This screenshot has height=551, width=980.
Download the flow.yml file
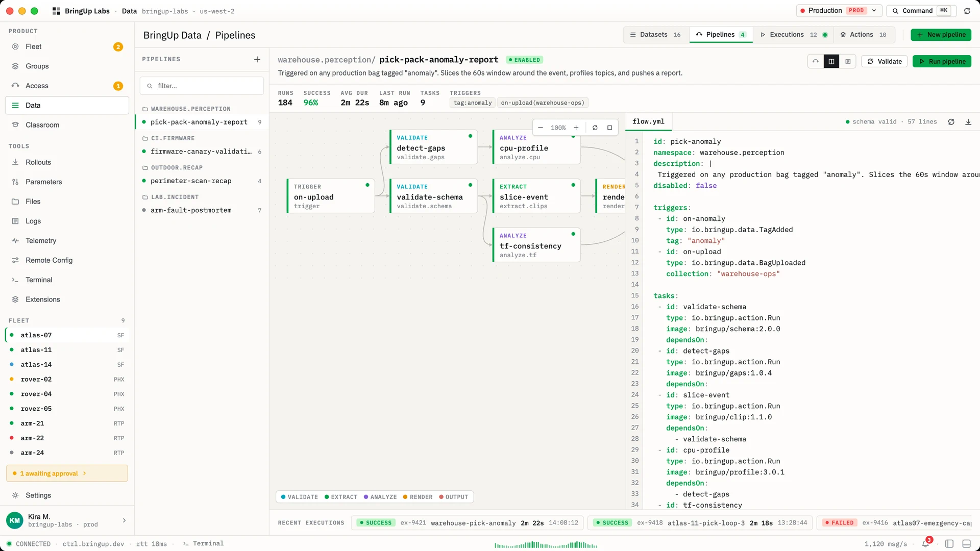coord(968,122)
